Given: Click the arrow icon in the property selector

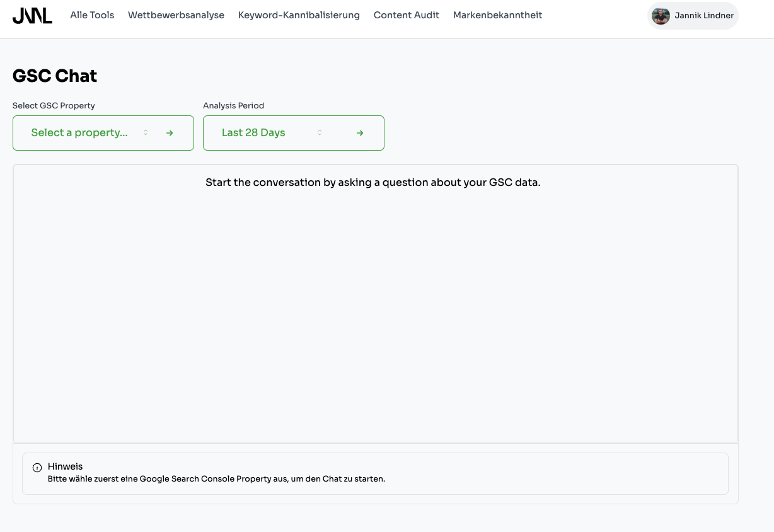Looking at the screenshot, I should (x=170, y=132).
